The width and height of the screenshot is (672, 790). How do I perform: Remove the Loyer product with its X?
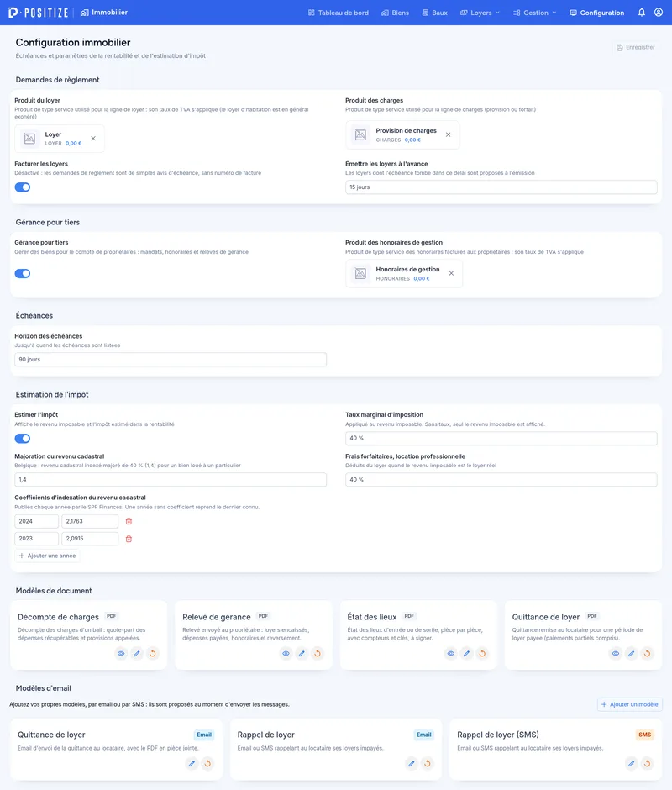pyautogui.click(x=93, y=139)
